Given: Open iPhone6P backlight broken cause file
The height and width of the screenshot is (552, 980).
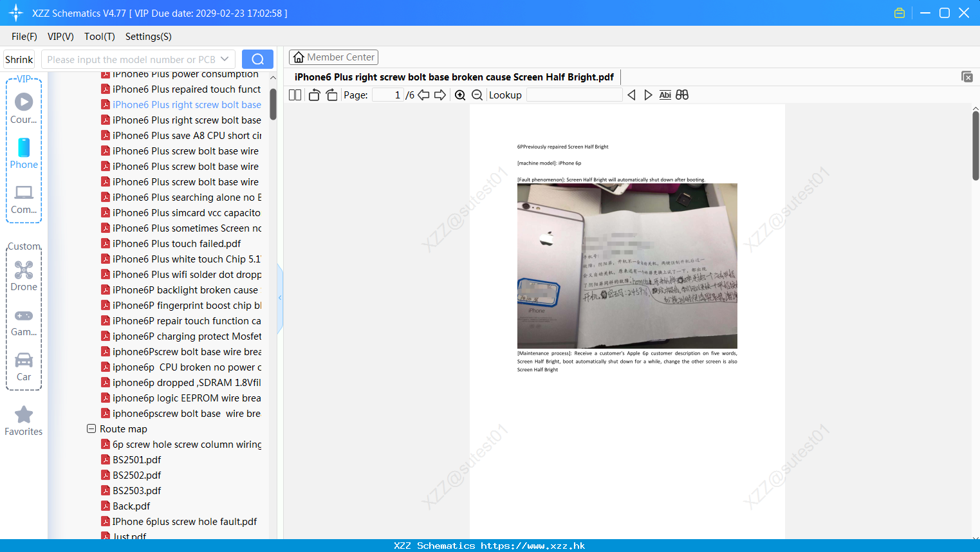Looking at the screenshot, I should click(x=180, y=290).
